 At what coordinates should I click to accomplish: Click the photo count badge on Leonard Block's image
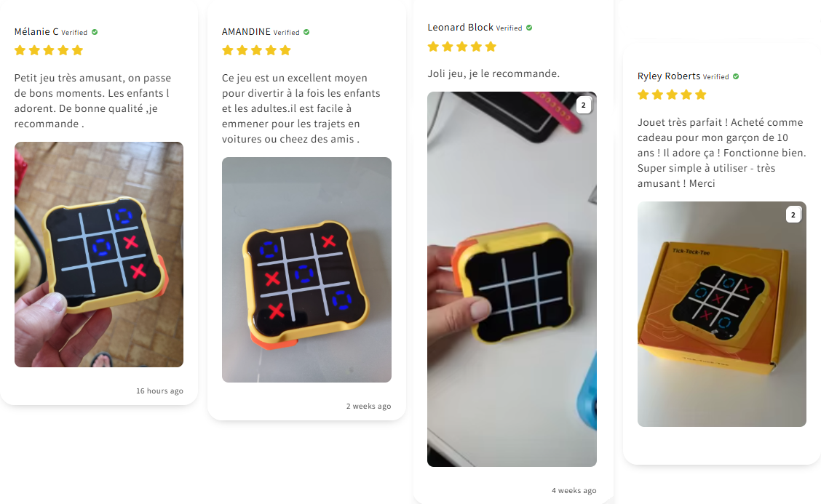pyautogui.click(x=584, y=105)
